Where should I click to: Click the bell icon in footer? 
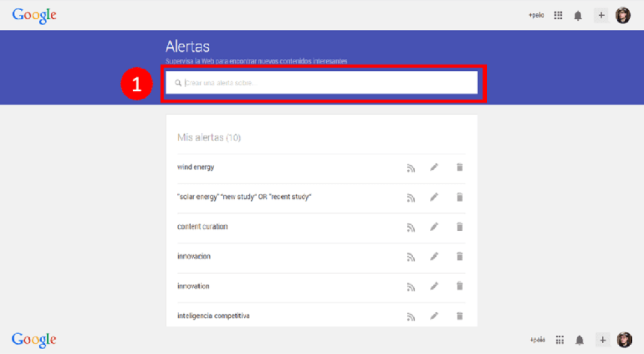(580, 339)
